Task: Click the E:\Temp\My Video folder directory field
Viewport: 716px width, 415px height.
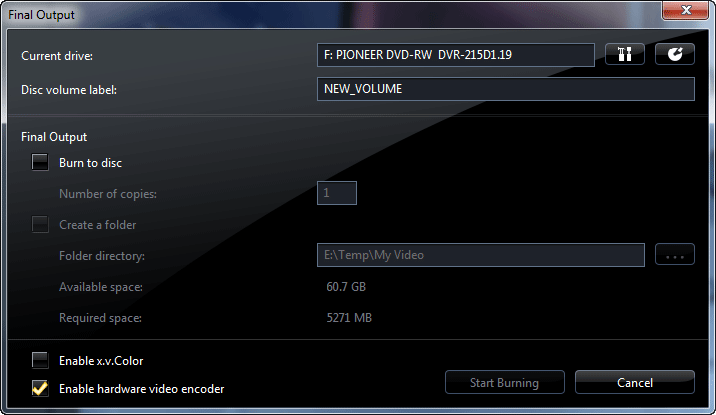Action: tap(481, 255)
